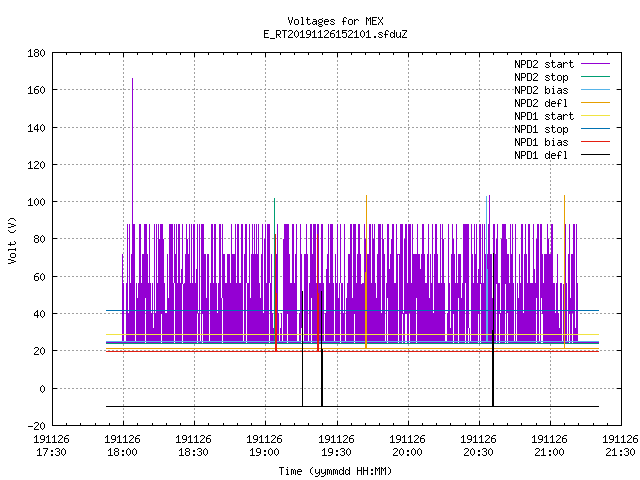The image size is (640, 480).
Task: Click the chart title 'Voltages for MEX'
Action: pyautogui.click(x=335, y=21)
